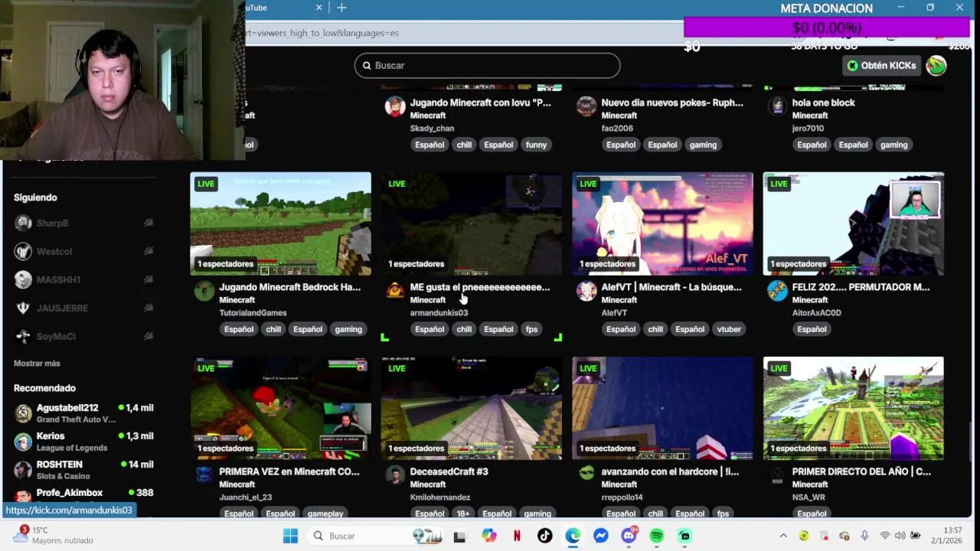Screen dimensions: 980x551
Task: Open the hola one block stream title
Action: point(823,103)
